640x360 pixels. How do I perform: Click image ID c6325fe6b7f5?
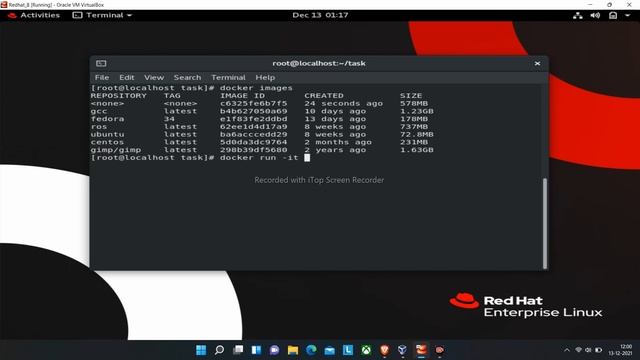coord(253,103)
